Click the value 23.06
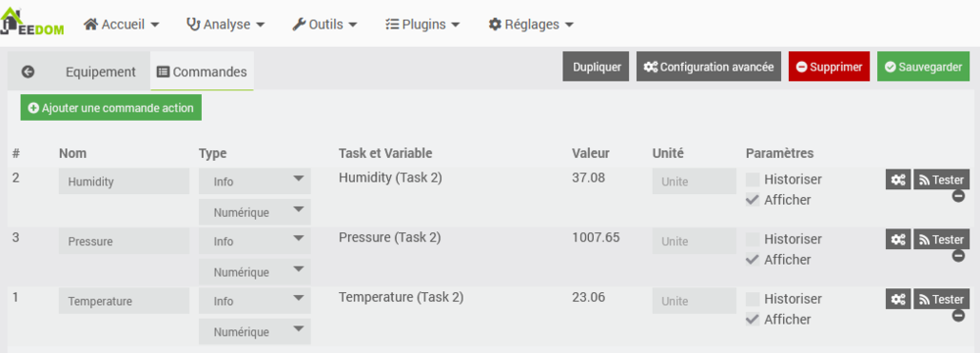Viewport: 980px width, 353px height. 588,297
